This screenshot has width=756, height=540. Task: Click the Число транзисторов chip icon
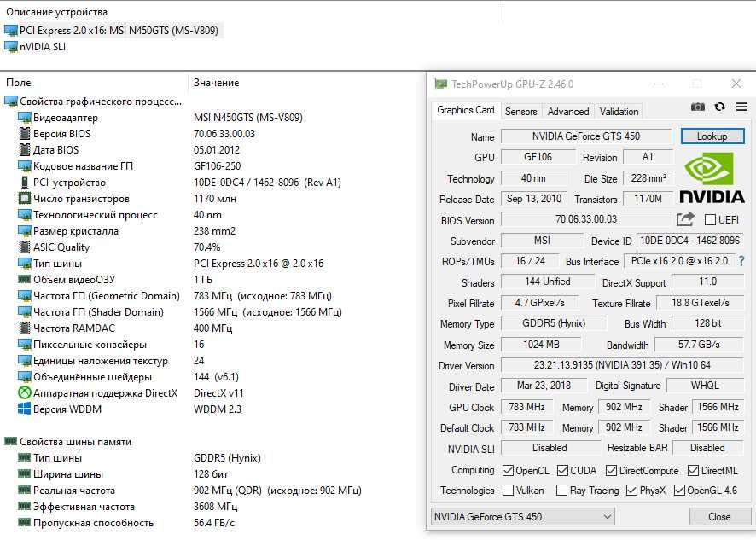pyautogui.click(x=24, y=199)
